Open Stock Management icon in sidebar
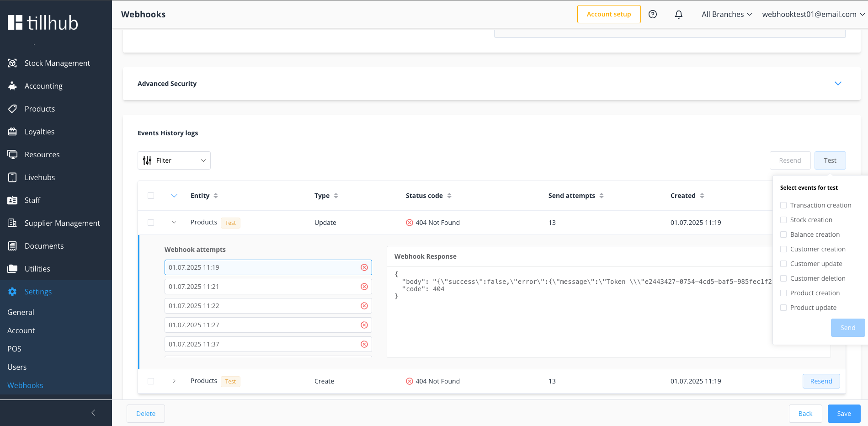This screenshot has height=426, width=868. (x=13, y=63)
